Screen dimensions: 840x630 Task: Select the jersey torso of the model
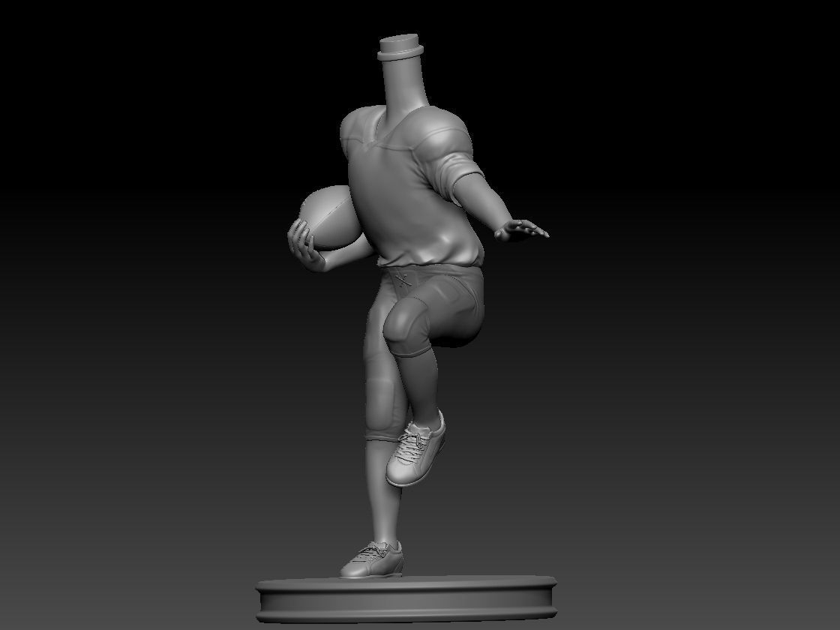click(x=412, y=187)
